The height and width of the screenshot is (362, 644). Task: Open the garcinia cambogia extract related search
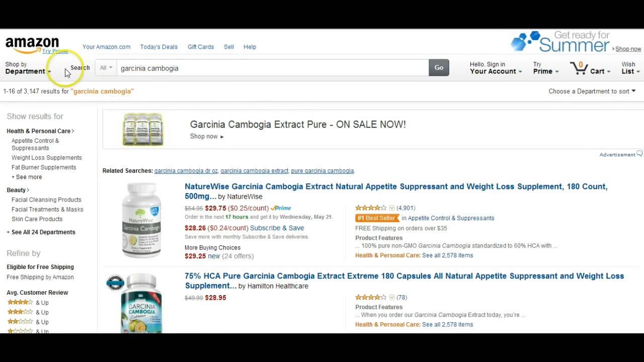[x=254, y=171]
